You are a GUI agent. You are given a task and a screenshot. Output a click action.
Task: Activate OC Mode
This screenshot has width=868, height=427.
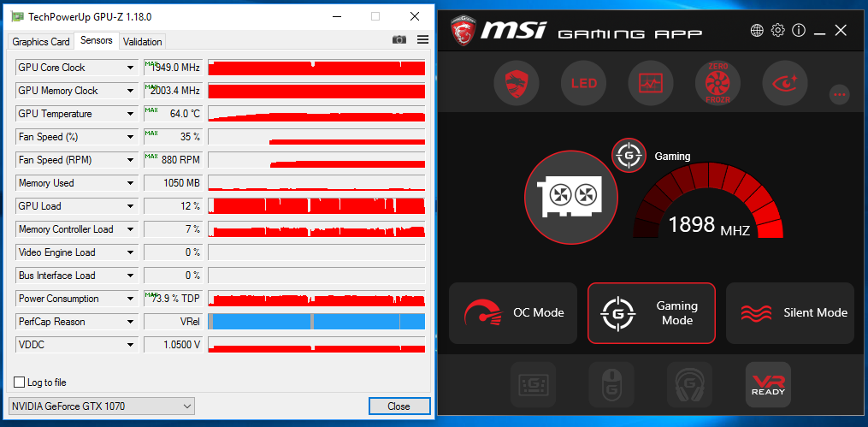[512, 313]
